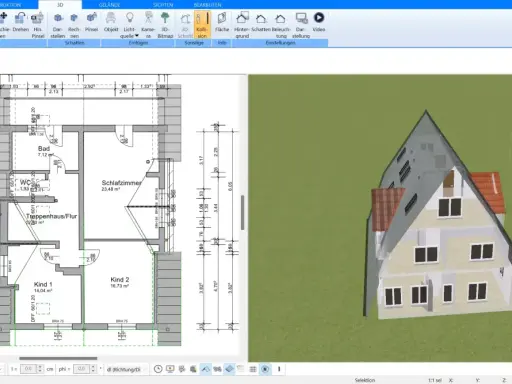Select the Drehen (rotate) tool
This screenshot has height=384, width=512.
click(21, 22)
